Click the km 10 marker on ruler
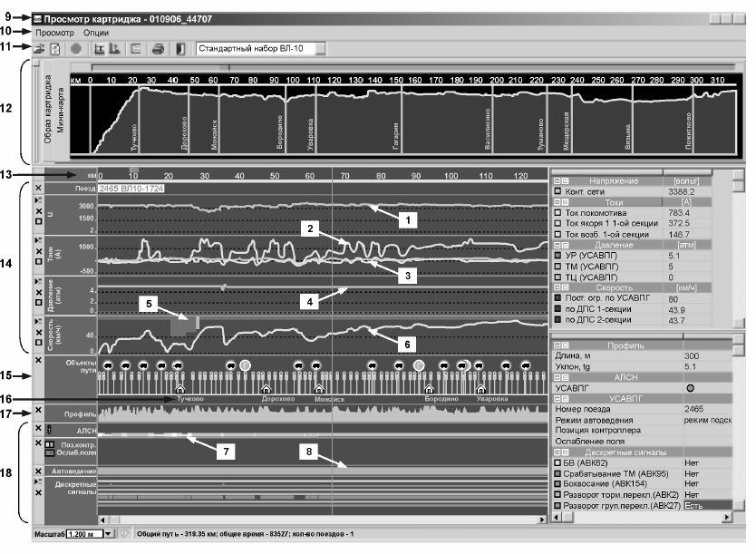This screenshot has width=756, height=554. pyautogui.click(x=133, y=176)
